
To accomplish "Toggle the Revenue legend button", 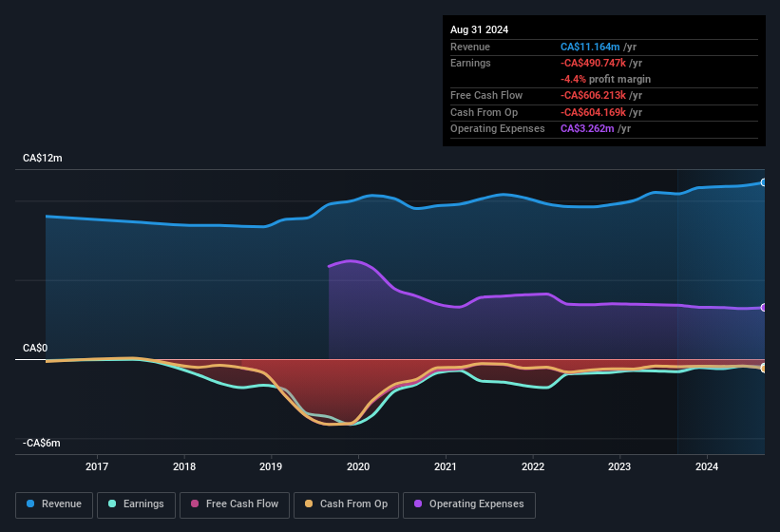I will click(x=54, y=505).
